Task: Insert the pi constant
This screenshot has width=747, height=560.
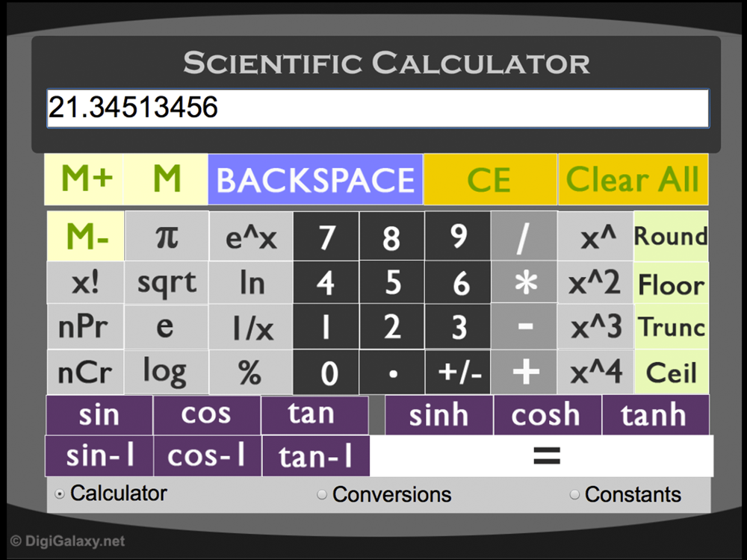Action: coord(167,236)
